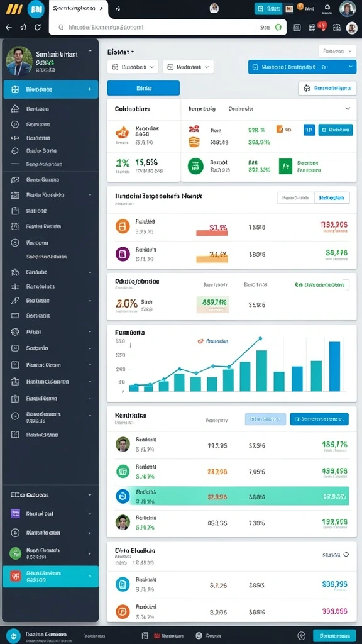Collapse the card using its header chevron

point(348,109)
